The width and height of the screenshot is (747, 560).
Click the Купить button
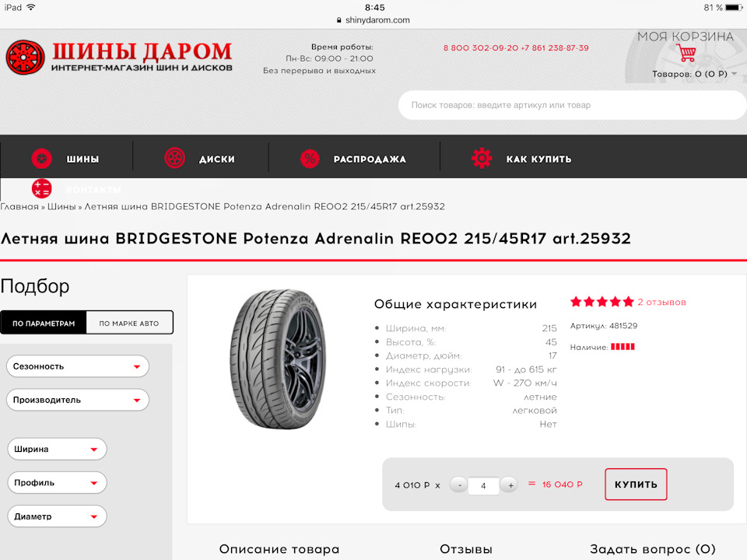tap(636, 485)
